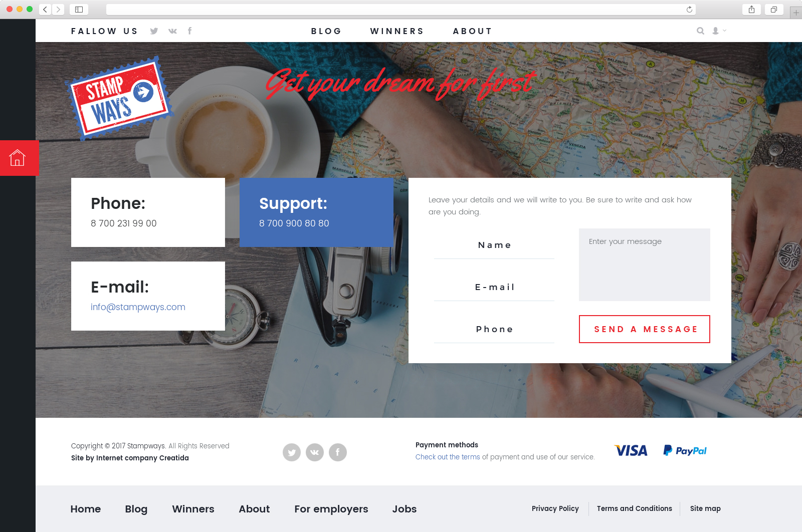The height and width of the screenshot is (532, 802).
Task: Click the round Facebook footer icon
Action: pos(338,452)
